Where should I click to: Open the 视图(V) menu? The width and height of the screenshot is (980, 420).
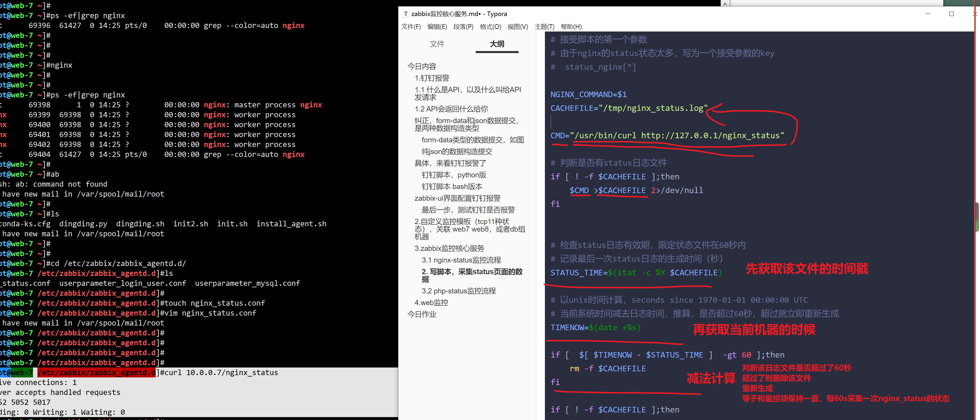517,27
